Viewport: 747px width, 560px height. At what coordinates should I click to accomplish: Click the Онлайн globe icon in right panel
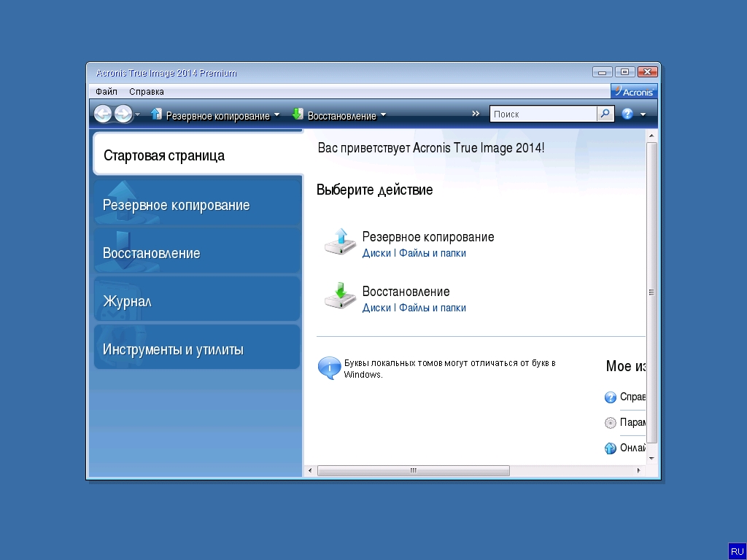(x=611, y=448)
